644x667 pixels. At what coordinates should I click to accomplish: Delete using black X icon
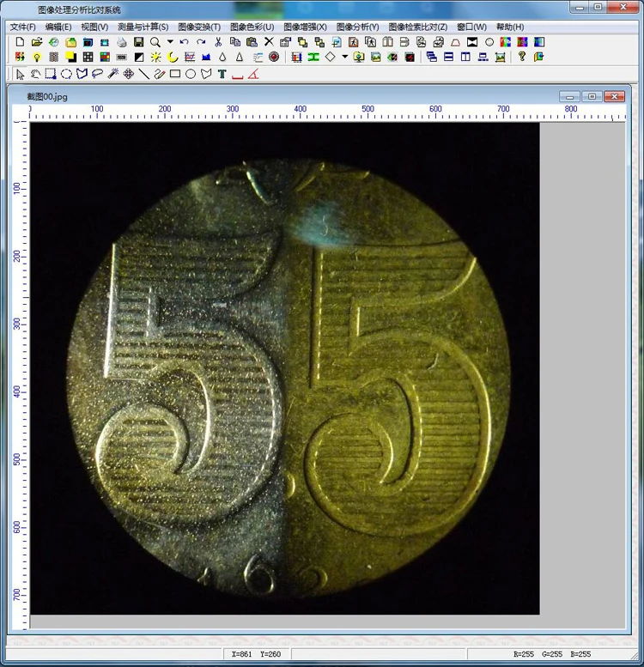pos(269,42)
